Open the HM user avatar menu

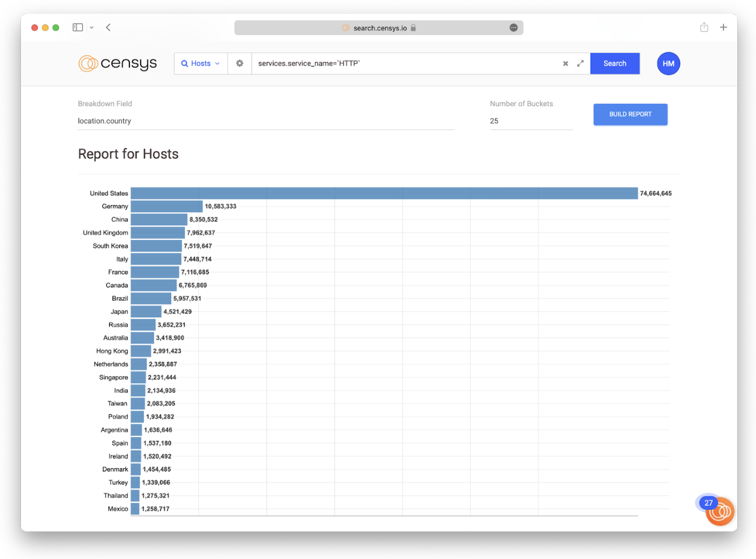tap(668, 64)
